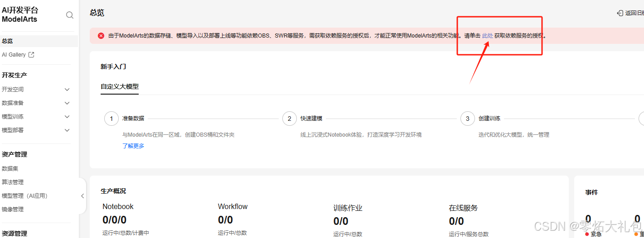This screenshot has height=238, width=644.
Task: Click the 数据准备 menu label
Action: point(13,103)
